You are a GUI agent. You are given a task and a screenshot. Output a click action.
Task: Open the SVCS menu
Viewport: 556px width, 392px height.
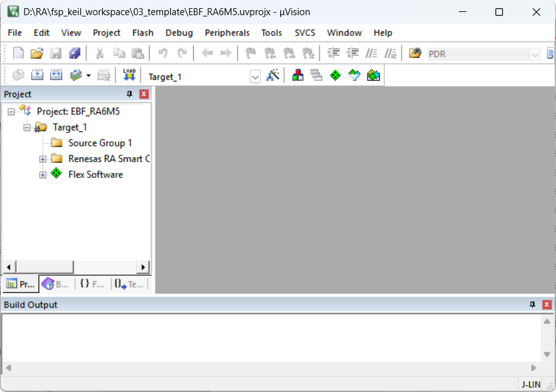pos(305,33)
